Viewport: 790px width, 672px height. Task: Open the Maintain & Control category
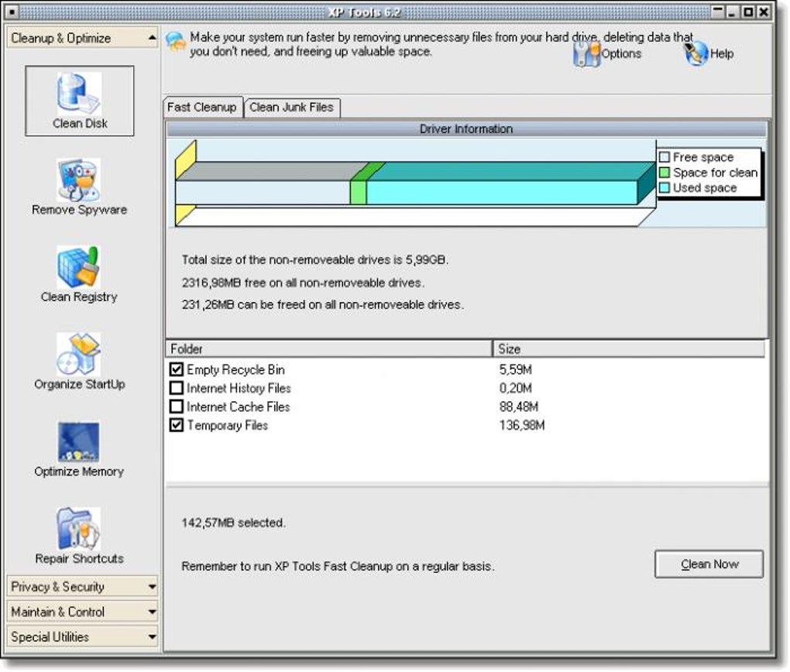click(81, 612)
